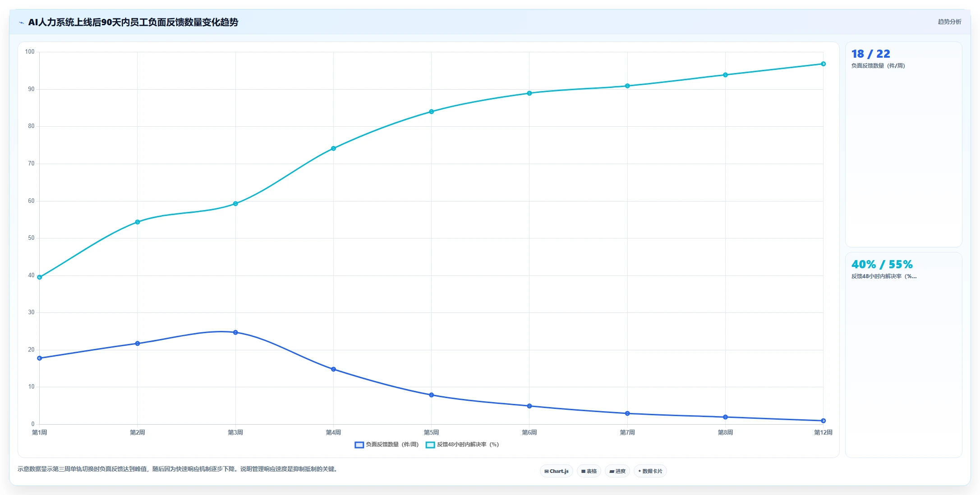Click the x-axis label 第1周
980x495 pixels.
pyautogui.click(x=40, y=432)
